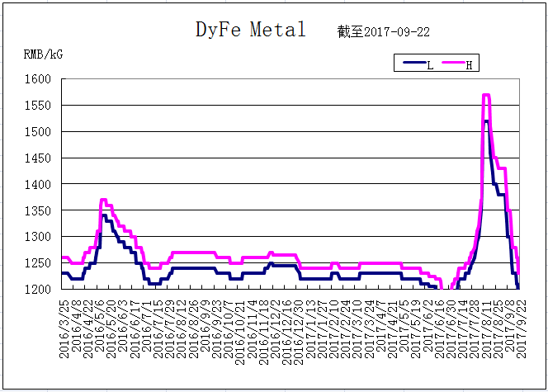Click the 2017/9/22 date axis label
The width and height of the screenshot is (548, 392).
click(521, 329)
